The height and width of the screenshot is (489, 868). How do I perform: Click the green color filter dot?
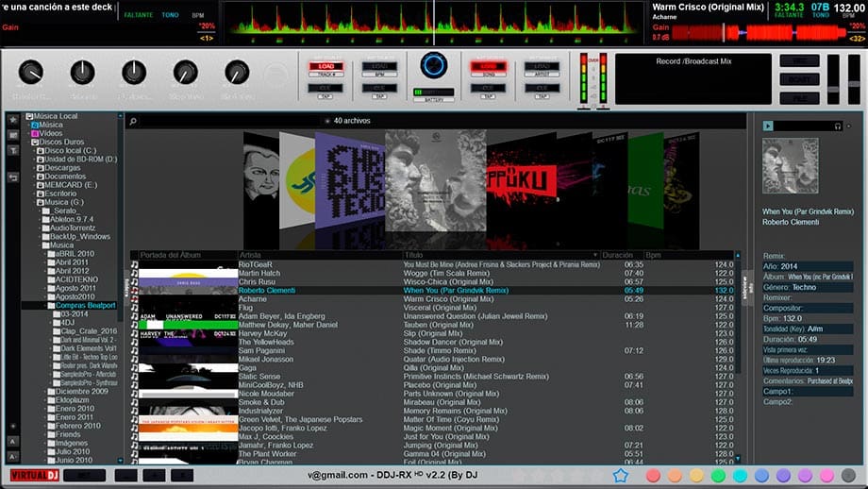tap(718, 475)
